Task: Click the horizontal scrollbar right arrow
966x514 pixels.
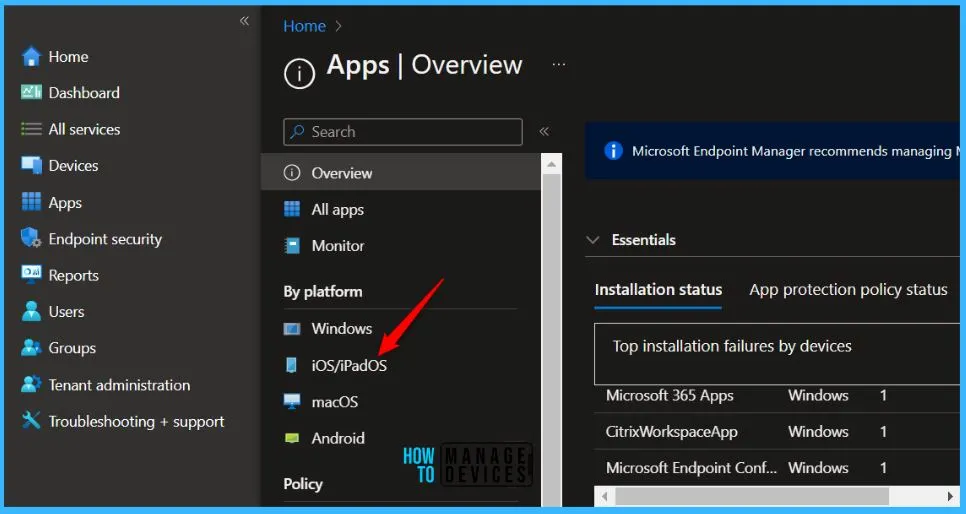Action: pyautogui.click(x=949, y=496)
